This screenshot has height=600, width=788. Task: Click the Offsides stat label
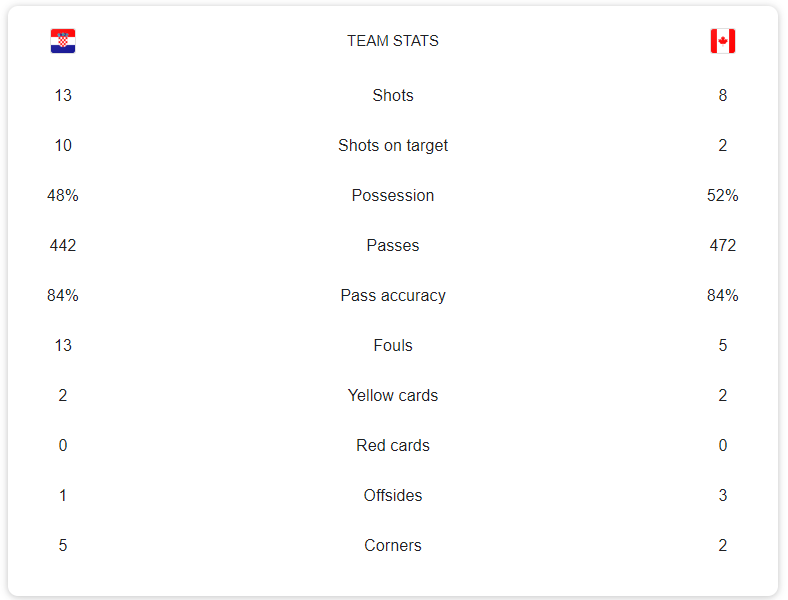(x=393, y=495)
